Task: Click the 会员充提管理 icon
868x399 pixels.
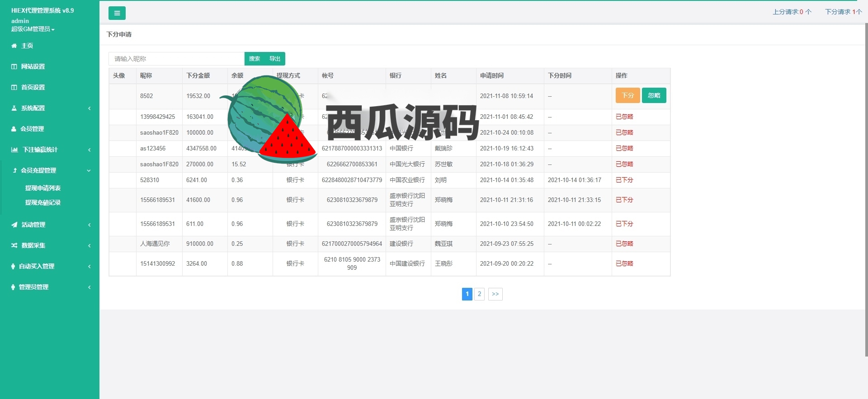Action: (x=15, y=170)
